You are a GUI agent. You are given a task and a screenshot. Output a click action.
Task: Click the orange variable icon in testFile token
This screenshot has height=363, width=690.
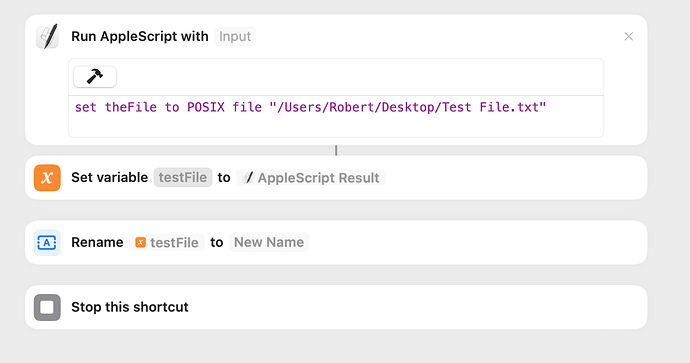click(x=140, y=242)
